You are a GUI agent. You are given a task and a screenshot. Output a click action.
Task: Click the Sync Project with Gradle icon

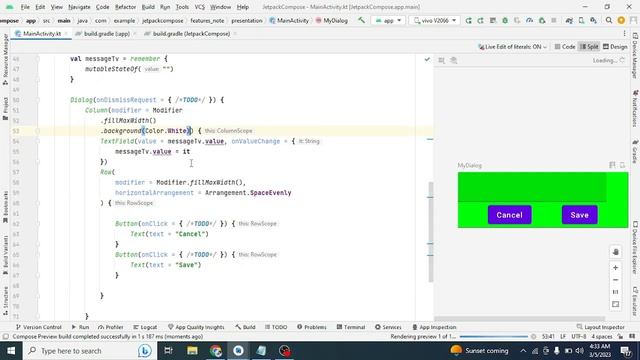click(x=569, y=20)
